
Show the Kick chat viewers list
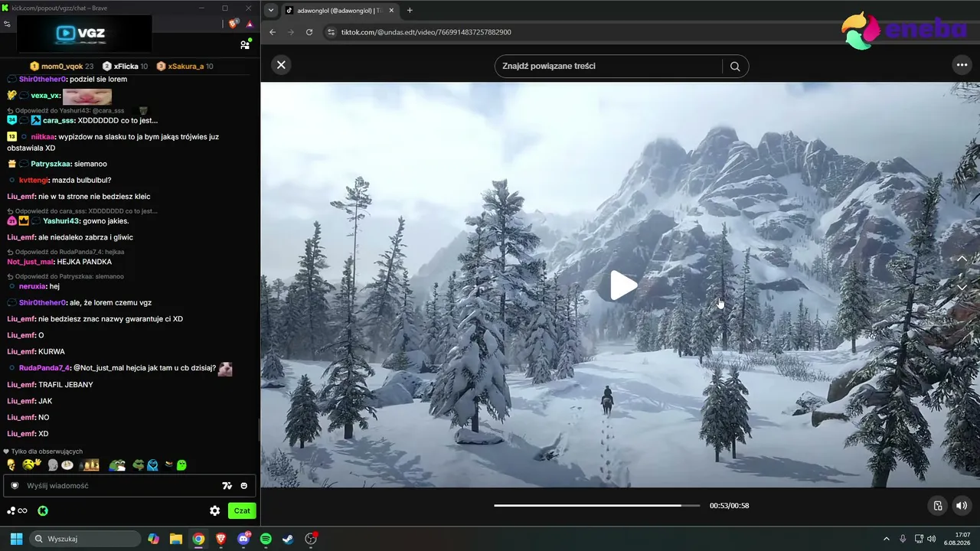point(245,44)
